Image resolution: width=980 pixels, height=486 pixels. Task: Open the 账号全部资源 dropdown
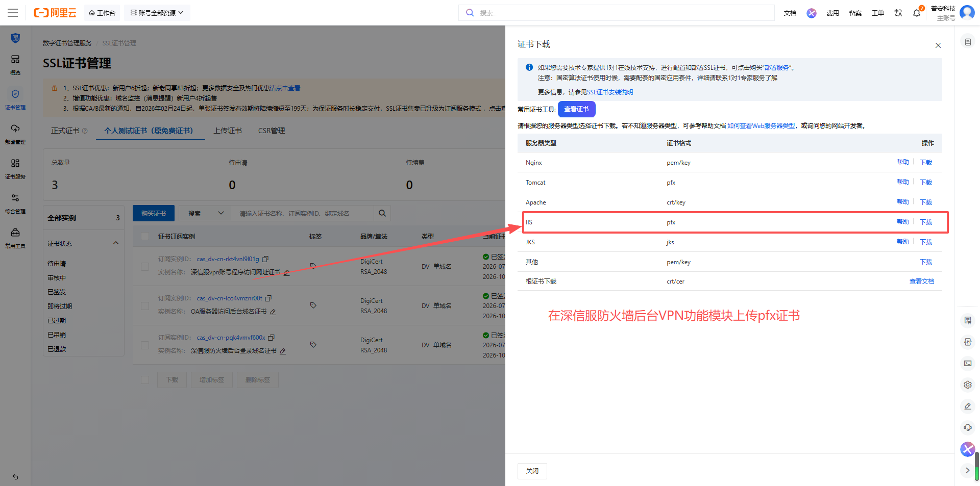click(157, 13)
